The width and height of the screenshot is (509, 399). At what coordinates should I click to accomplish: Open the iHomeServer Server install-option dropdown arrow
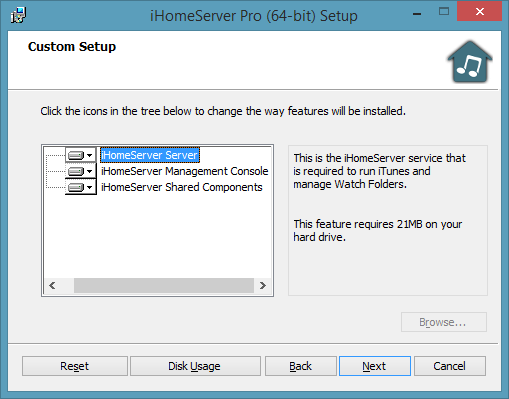click(89, 156)
